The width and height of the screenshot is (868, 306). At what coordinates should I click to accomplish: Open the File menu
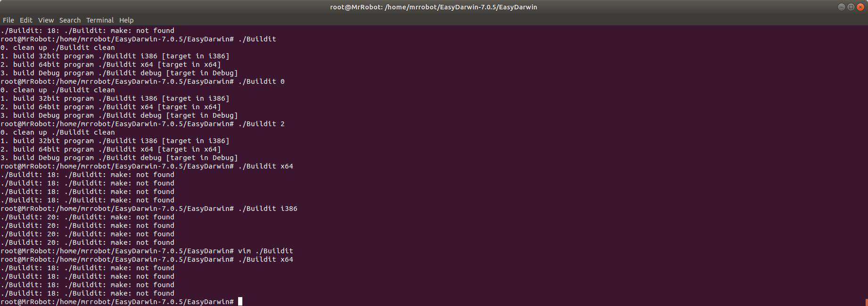(8, 20)
